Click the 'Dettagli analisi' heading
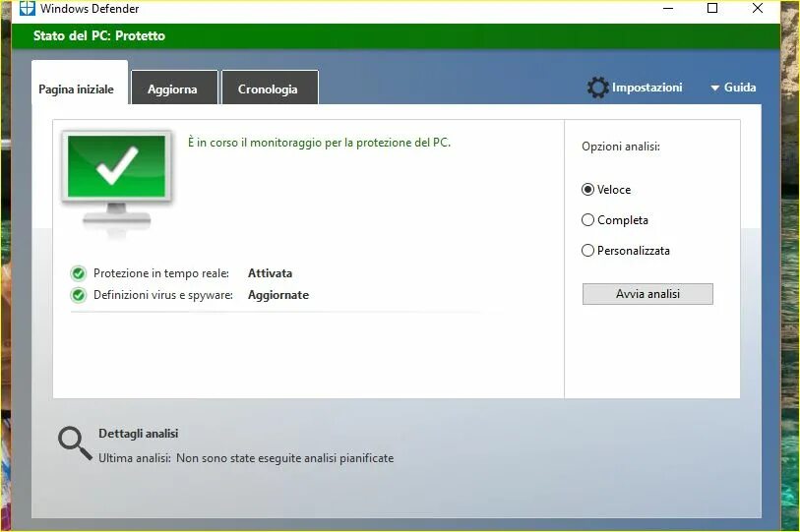The image size is (800, 532). point(139,434)
